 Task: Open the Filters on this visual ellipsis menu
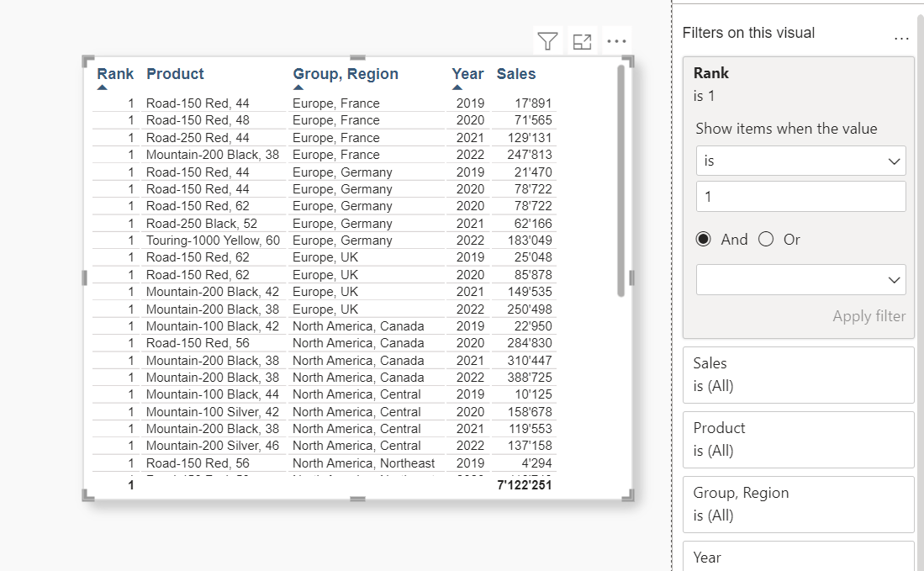(x=901, y=38)
